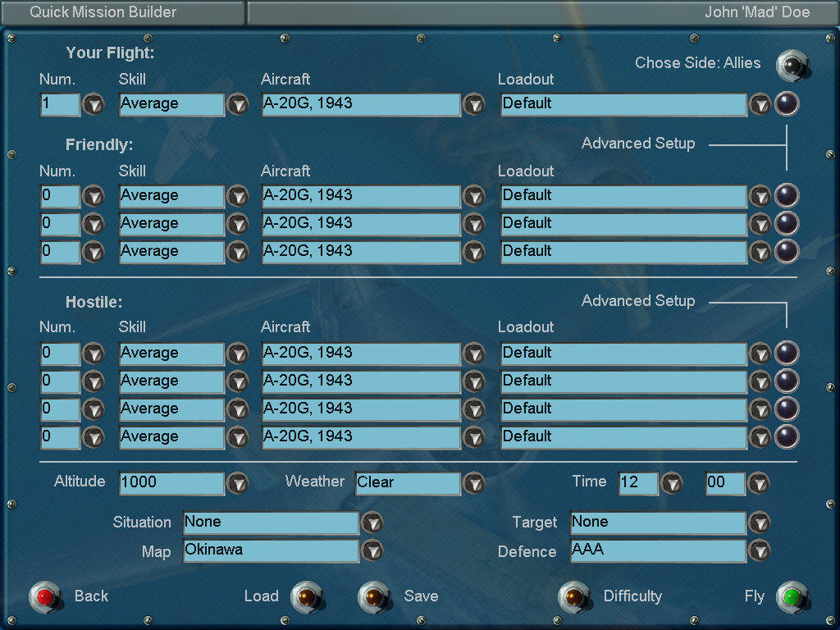Open the Situation dropdown arrow
The height and width of the screenshot is (630, 840).
click(372, 523)
